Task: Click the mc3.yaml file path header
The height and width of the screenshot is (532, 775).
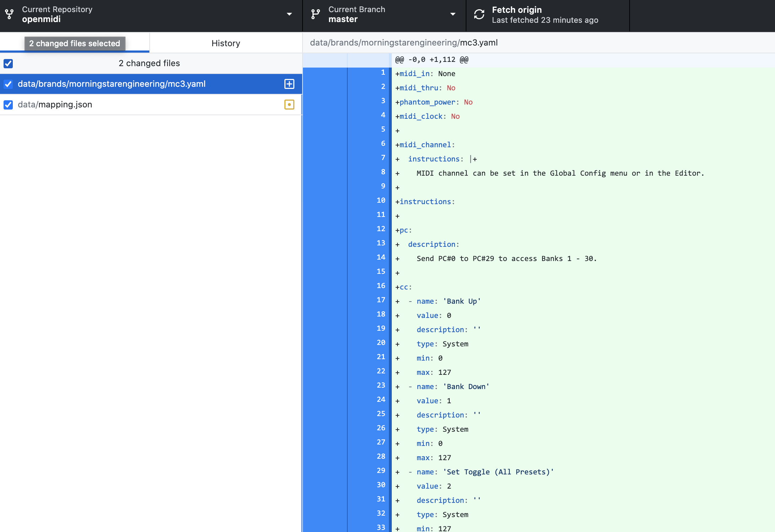Action: pos(403,43)
